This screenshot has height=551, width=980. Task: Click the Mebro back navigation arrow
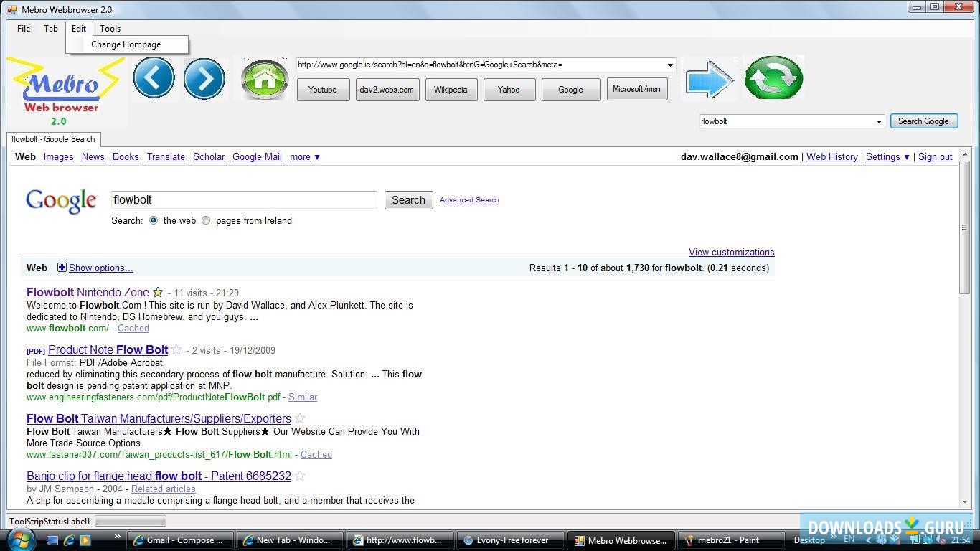pyautogui.click(x=154, y=77)
